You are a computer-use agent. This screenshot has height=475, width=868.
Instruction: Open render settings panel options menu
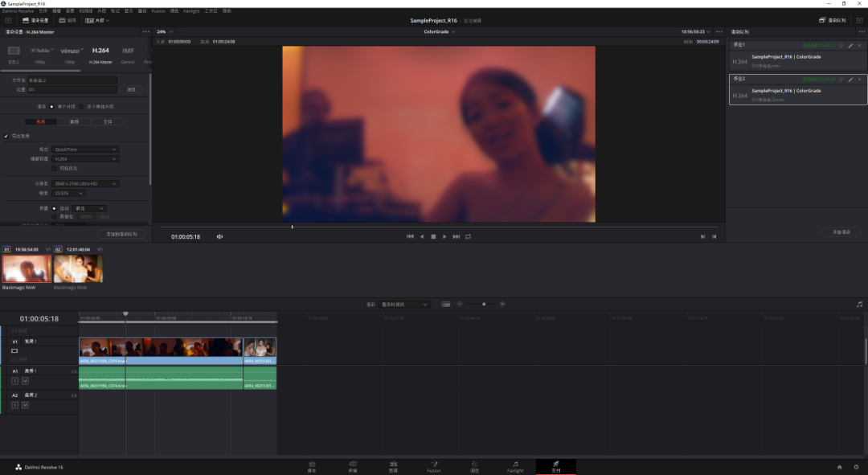(145, 31)
